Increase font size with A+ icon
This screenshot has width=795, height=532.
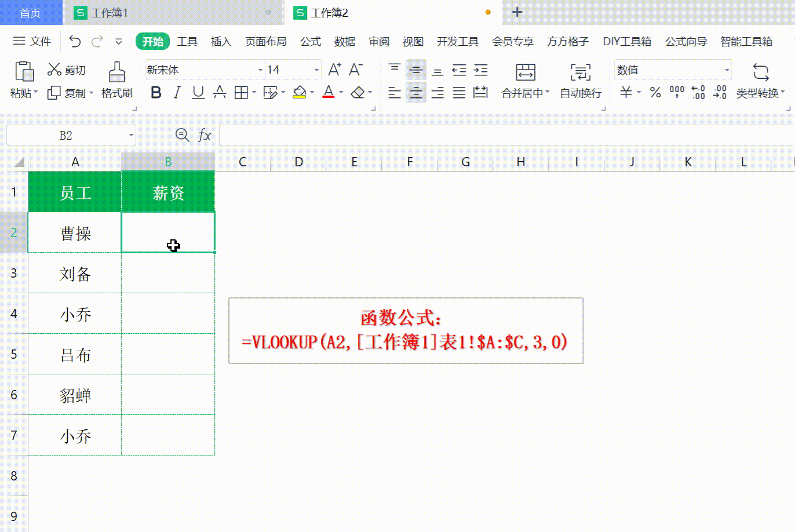(x=335, y=70)
